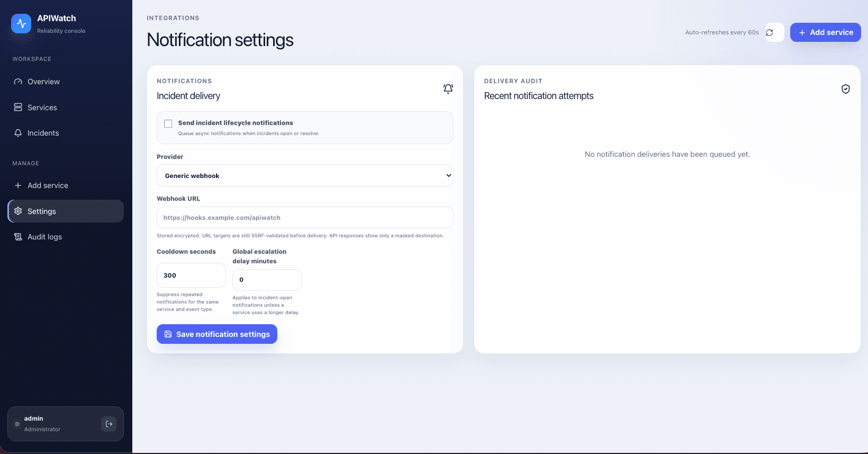This screenshot has height=454, width=868.
Task: Click the 'Notification settings' page heading
Action: click(x=220, y=40)
